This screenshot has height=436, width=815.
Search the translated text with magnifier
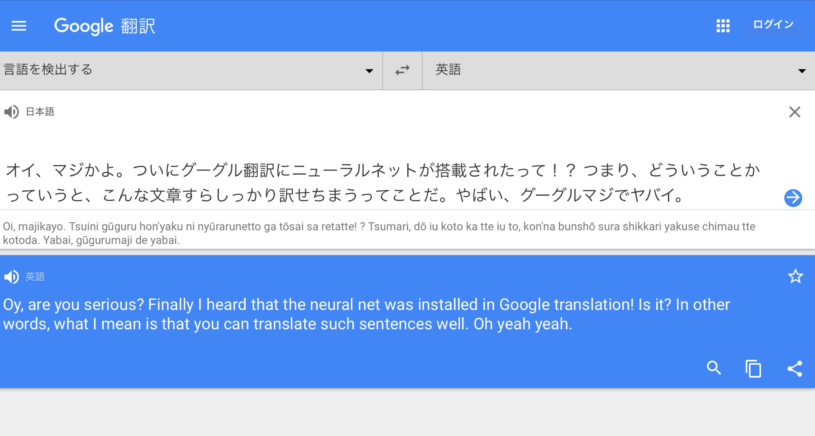(714, 368)
